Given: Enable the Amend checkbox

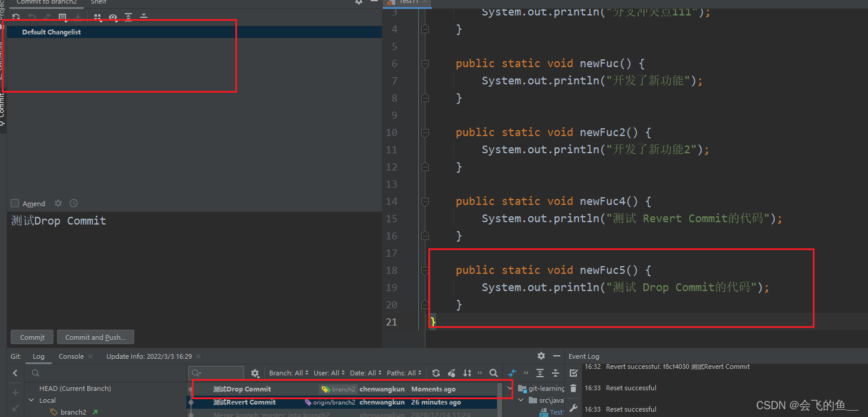Looking at the screenshot, I should [x=15, y=203].
